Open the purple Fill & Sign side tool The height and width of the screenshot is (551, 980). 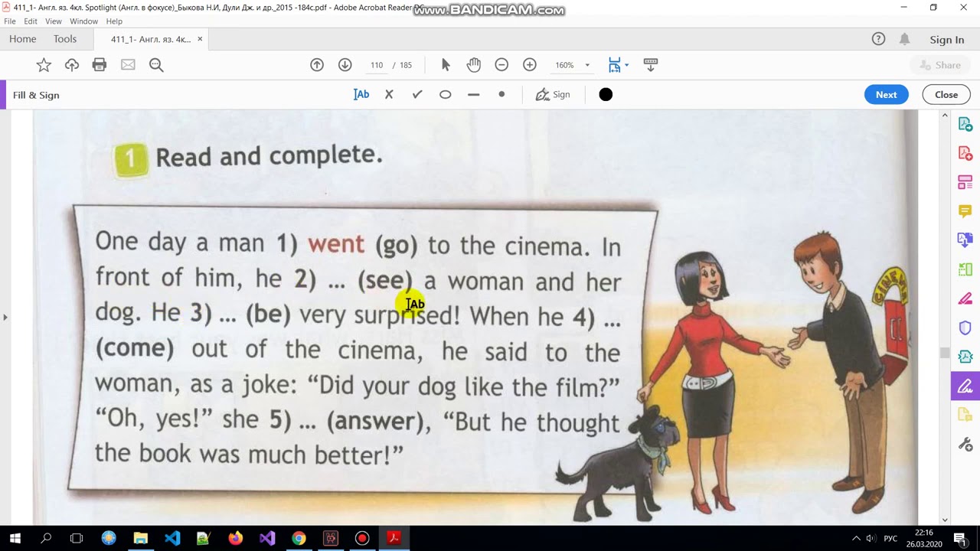pos(965,386)
